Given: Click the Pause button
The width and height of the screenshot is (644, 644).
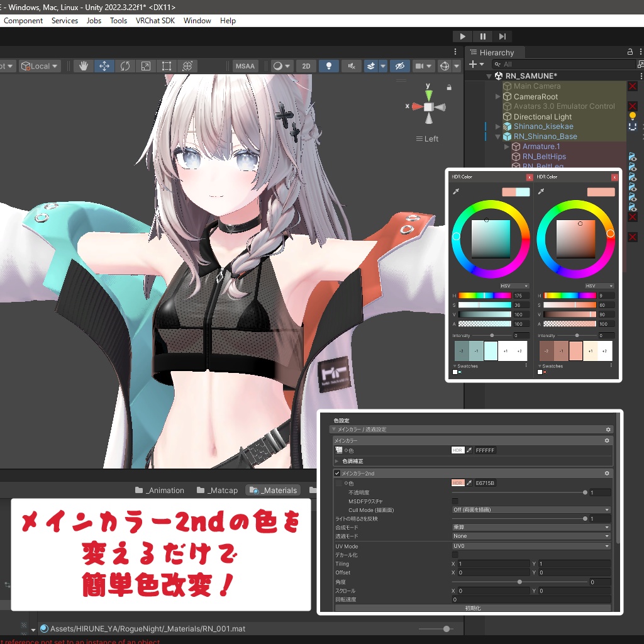Looking at the screenshot, I should (x=482, y=36).
